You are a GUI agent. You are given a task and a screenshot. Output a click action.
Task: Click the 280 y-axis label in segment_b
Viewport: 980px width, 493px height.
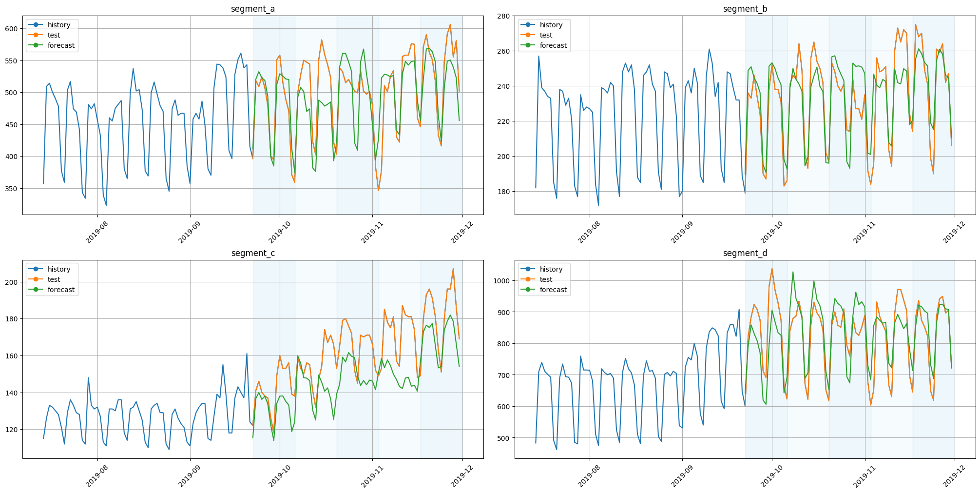pos(504,16)
